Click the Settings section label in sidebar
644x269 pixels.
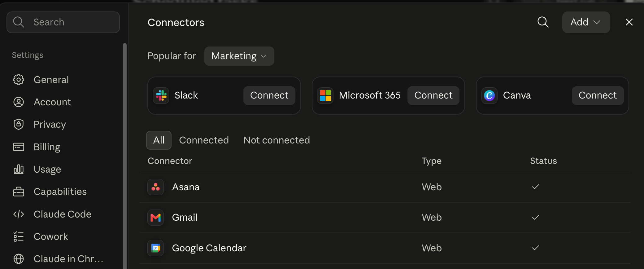tap(28, 55)
